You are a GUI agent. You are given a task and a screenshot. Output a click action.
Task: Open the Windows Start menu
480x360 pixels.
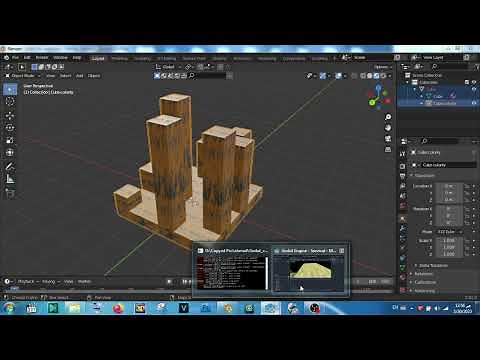[9, 308]
